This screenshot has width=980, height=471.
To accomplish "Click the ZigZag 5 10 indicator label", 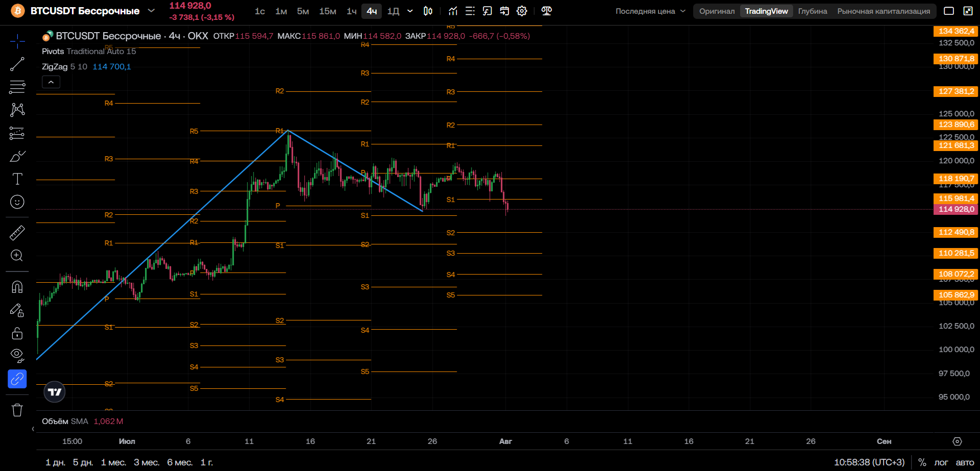I will (x=64, y=67).
